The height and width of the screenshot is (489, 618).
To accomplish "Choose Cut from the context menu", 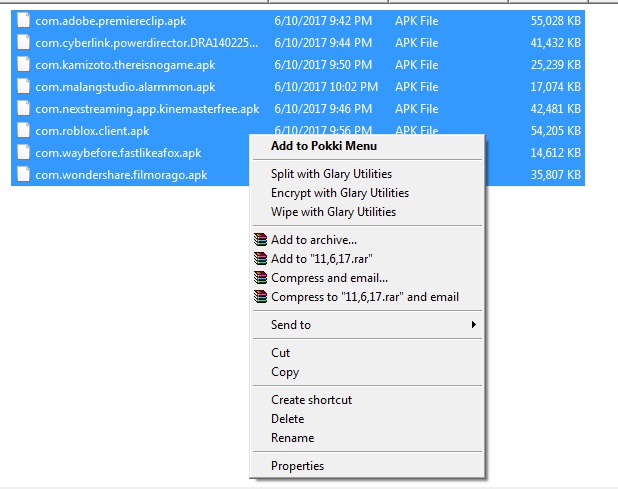I will pyautogui.click(x=280, y=353).
